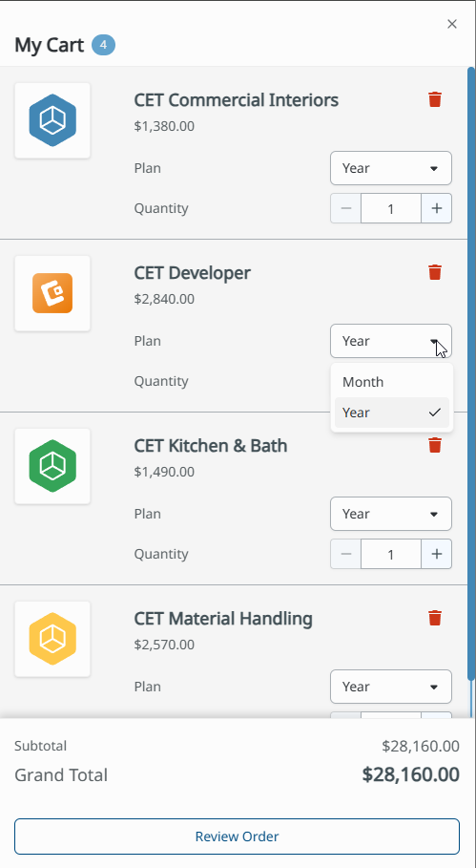Collapse the CET Developer Plan dropdown
The height and width of the screenshot is (868, 476).
391,341
